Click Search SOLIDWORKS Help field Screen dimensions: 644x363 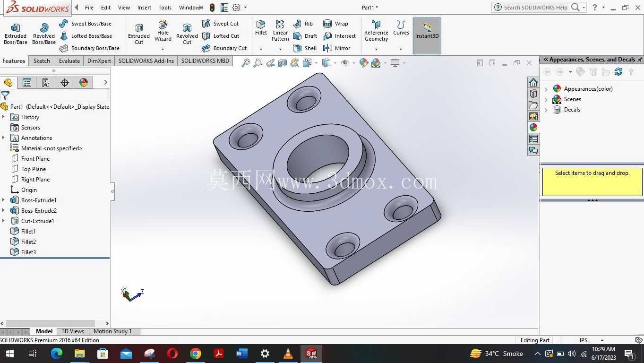tap(535, 8)
